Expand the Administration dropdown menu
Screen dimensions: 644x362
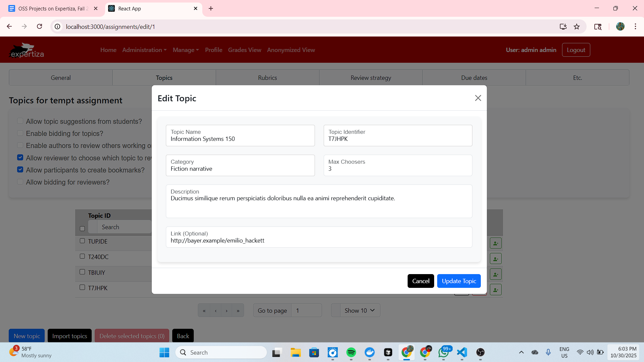144,50
